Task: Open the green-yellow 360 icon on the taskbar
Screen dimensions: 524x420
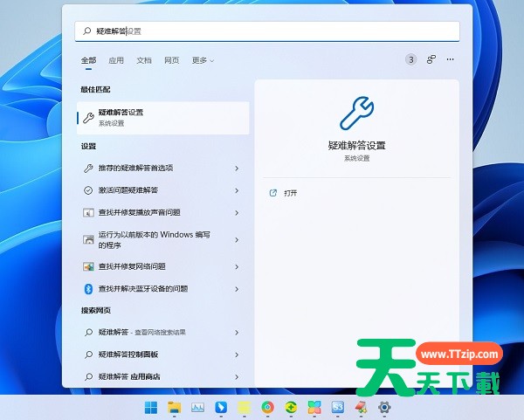Action: (x=291, y=407)
